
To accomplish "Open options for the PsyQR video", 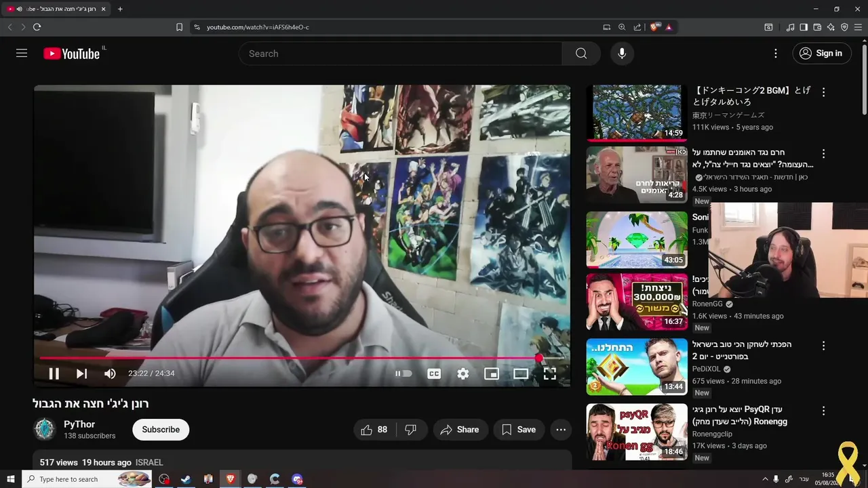I will pos(824,411).
